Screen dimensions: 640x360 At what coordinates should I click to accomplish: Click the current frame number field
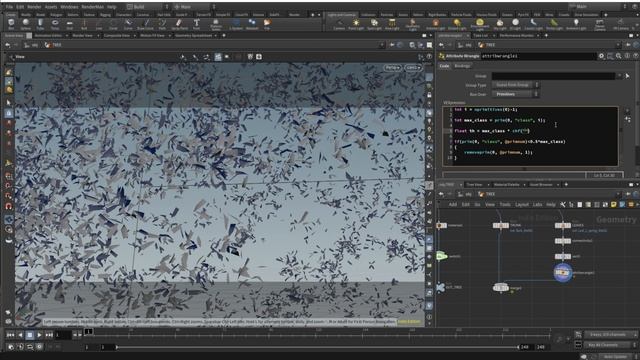(63, 335)
